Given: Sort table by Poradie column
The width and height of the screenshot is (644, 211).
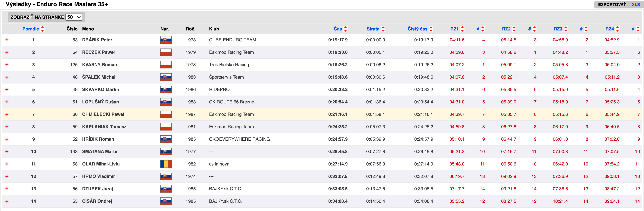Looking at the screenshot, I should click(x=30, y=29).
